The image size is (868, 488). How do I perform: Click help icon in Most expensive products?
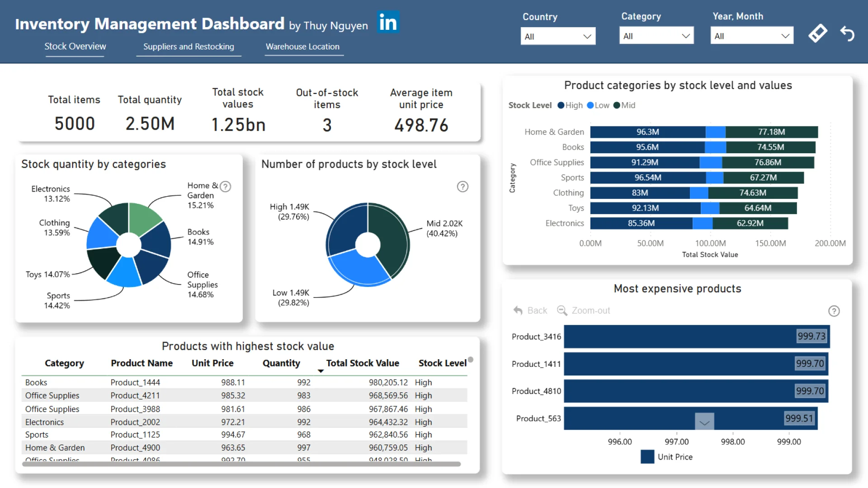click(x=834, y=311)
